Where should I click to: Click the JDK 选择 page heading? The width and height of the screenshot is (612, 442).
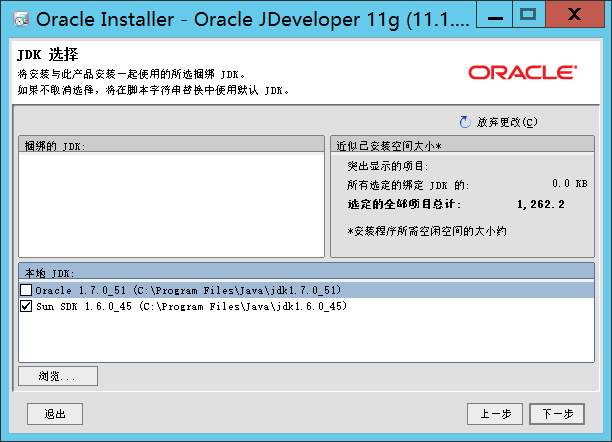[x=48, y=54]
